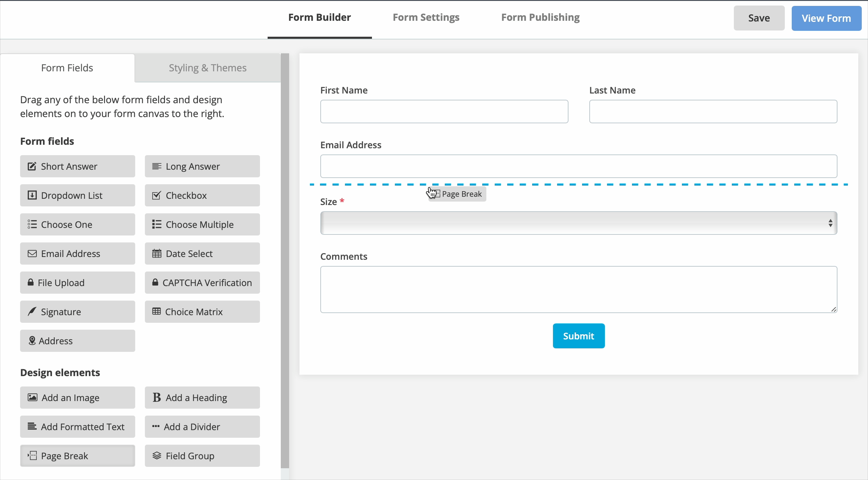
Task: Open the Form Settings tab
Action: [426, 17]
